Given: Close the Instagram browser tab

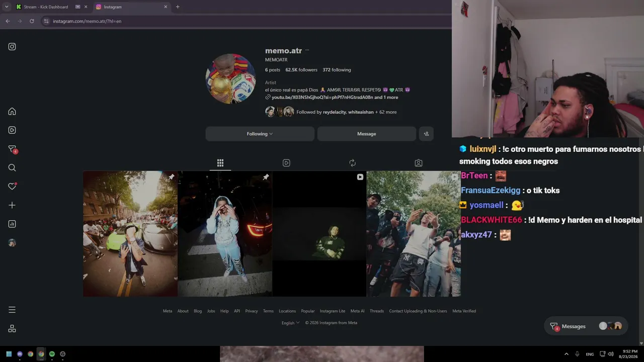Looking at the screenshot, I should pos(166,7).
